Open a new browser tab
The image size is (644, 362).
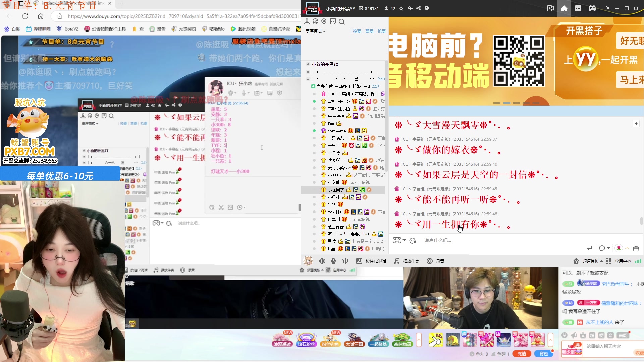click(x=123, y=3)
